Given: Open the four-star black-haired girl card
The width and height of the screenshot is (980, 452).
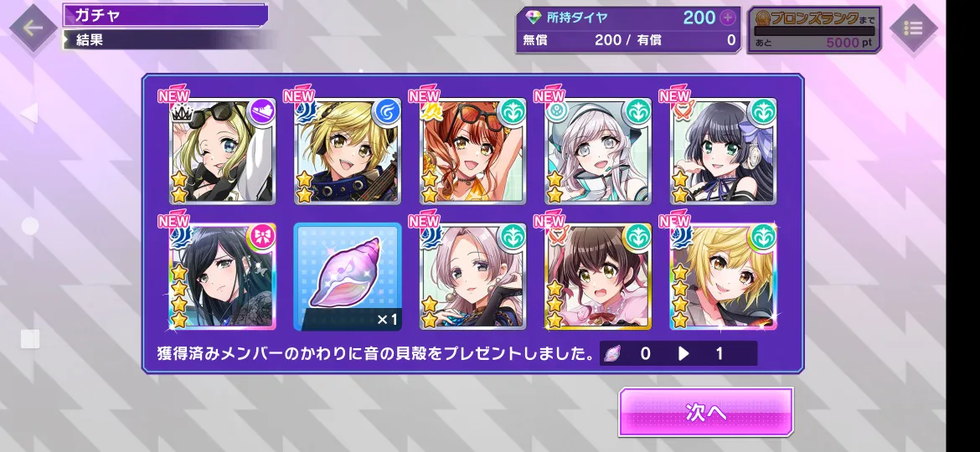Looking at the screenshot, I should 223,276.
